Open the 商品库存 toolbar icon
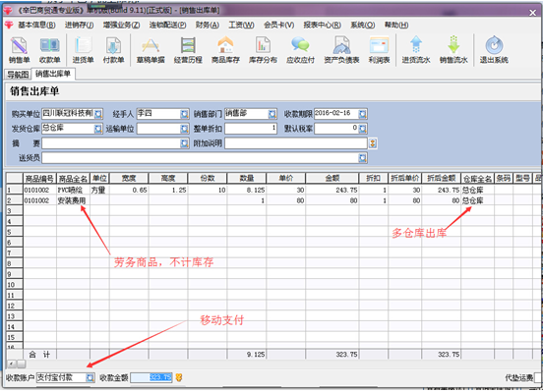 click(225, 50)
